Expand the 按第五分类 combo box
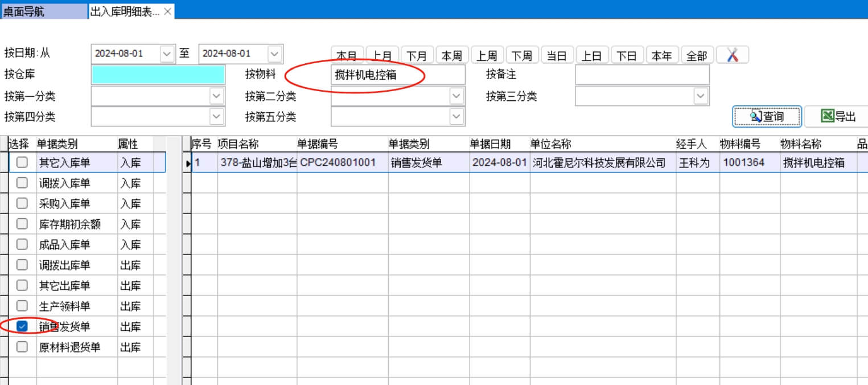This screenshot has width=868, height=385. [x=456, y=117]
